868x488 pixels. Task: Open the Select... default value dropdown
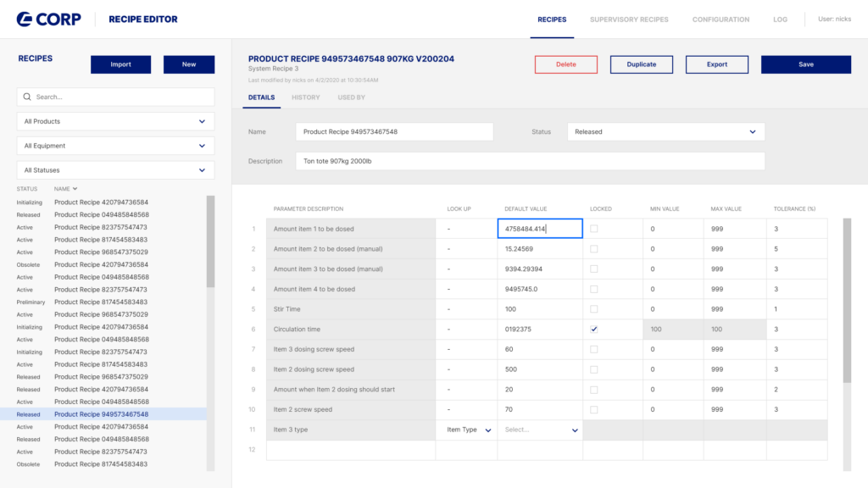coord(541,430)
